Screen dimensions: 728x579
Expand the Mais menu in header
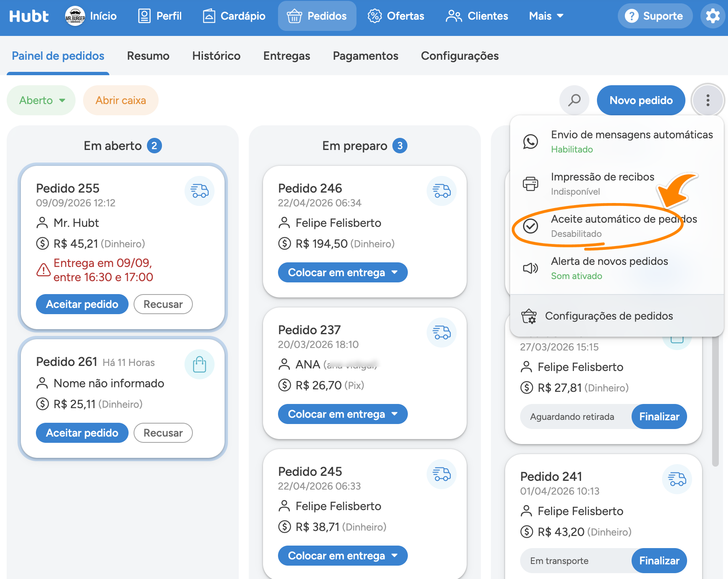click(x=546, y=16)
